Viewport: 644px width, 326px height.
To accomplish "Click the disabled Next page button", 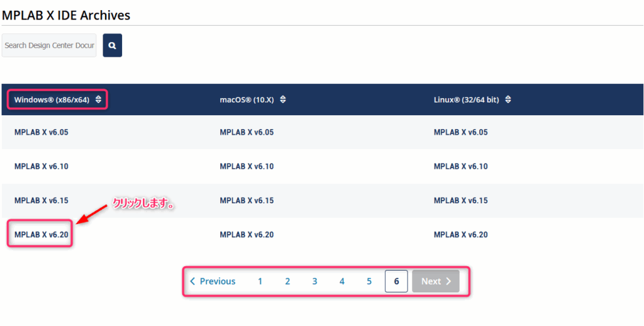I will 436,281.
